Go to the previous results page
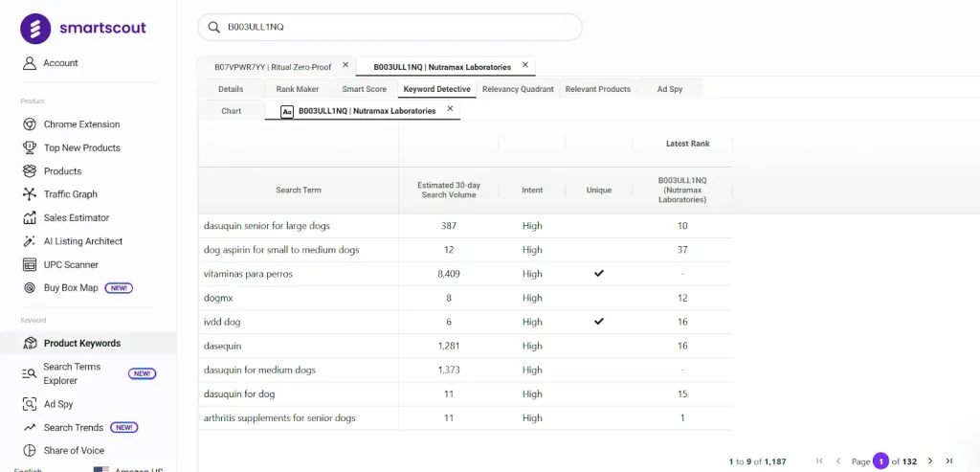The image size is (980, 472). (x=838, y=461)
